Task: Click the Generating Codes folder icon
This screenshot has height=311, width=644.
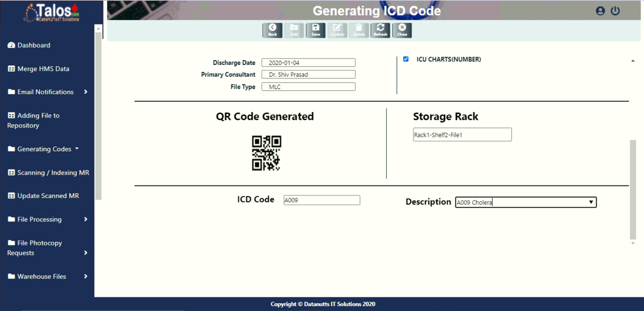Action: point(11,149)
